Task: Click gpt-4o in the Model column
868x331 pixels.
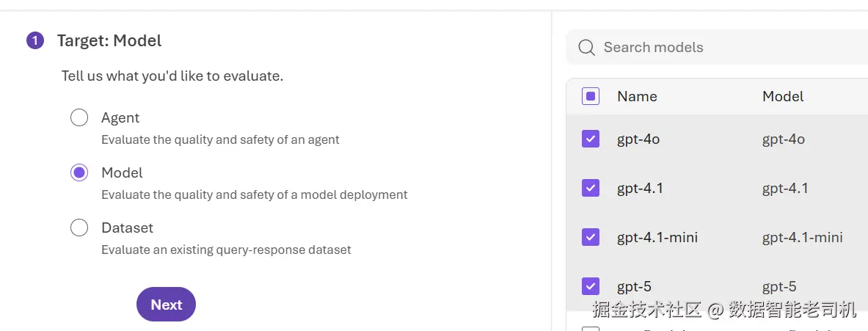Action: click(784, 139)
